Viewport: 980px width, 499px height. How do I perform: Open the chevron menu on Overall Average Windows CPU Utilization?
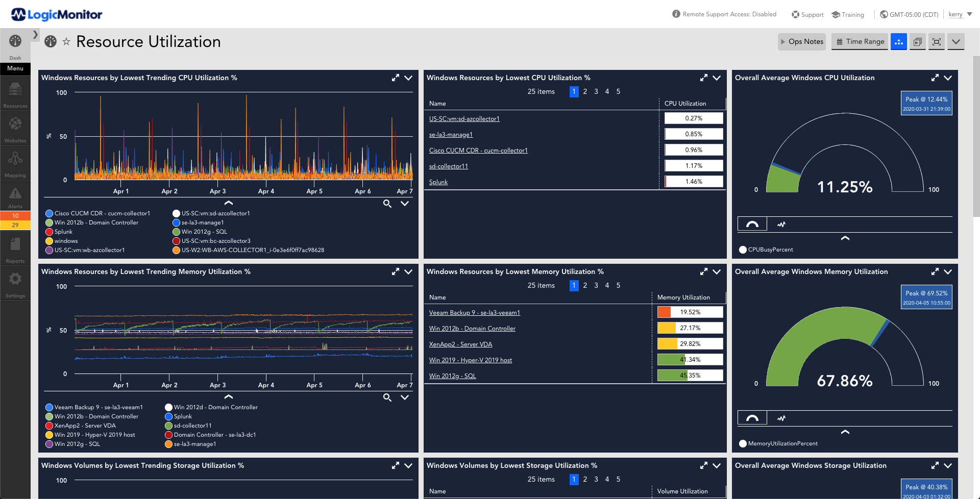tap(948, 78)
